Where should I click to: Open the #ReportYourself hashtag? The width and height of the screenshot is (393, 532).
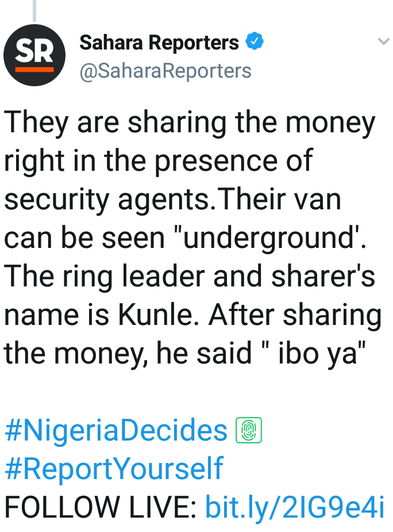[x=114, y=468]
